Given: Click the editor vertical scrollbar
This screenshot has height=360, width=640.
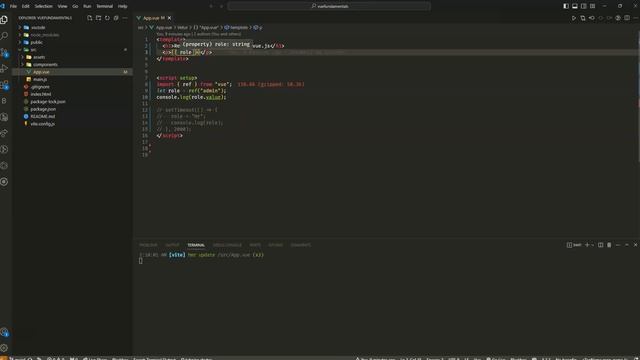Looking at the screenshot, I should click(x=638, y=98).
